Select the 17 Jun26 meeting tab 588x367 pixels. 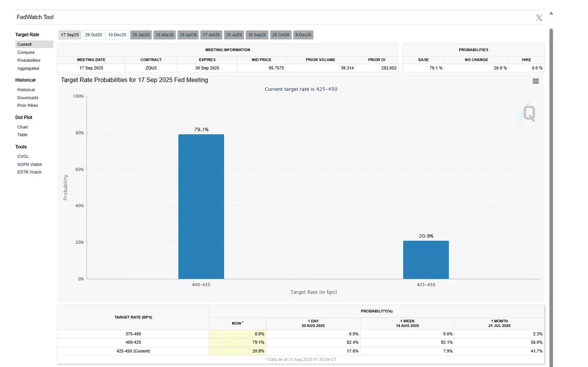click(x=211, y=35)
